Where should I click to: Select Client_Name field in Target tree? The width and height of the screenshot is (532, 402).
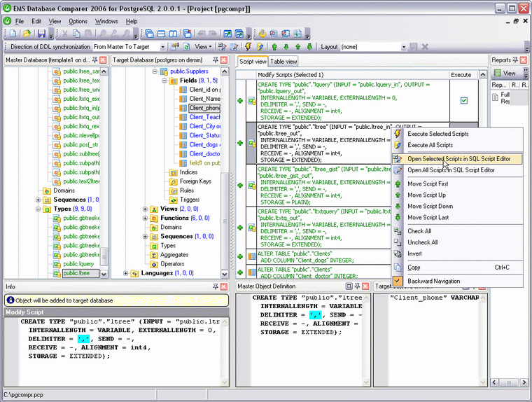coord(204,99)
